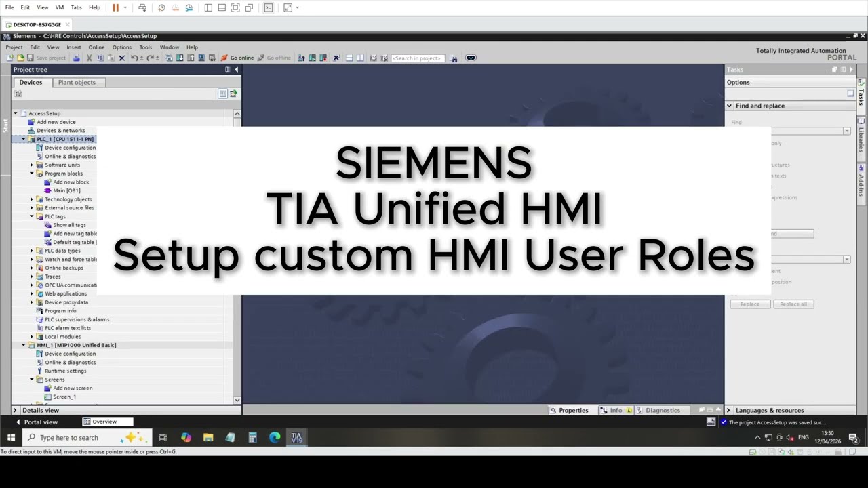Open the Find field dropdown arrow
This screenshot has width=868, height=488.
pyautogui.click(x=846, y=131)
